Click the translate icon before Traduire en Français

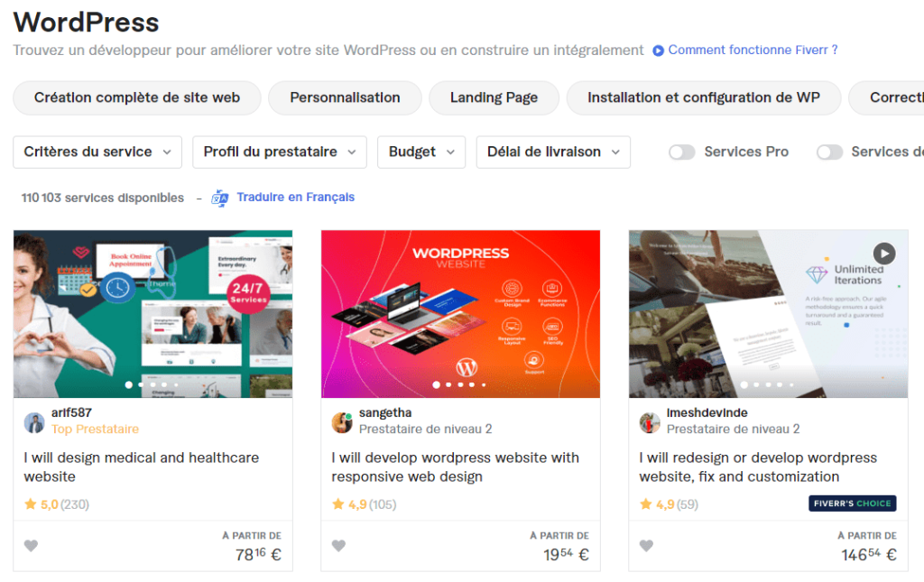[x=217, y=197]
